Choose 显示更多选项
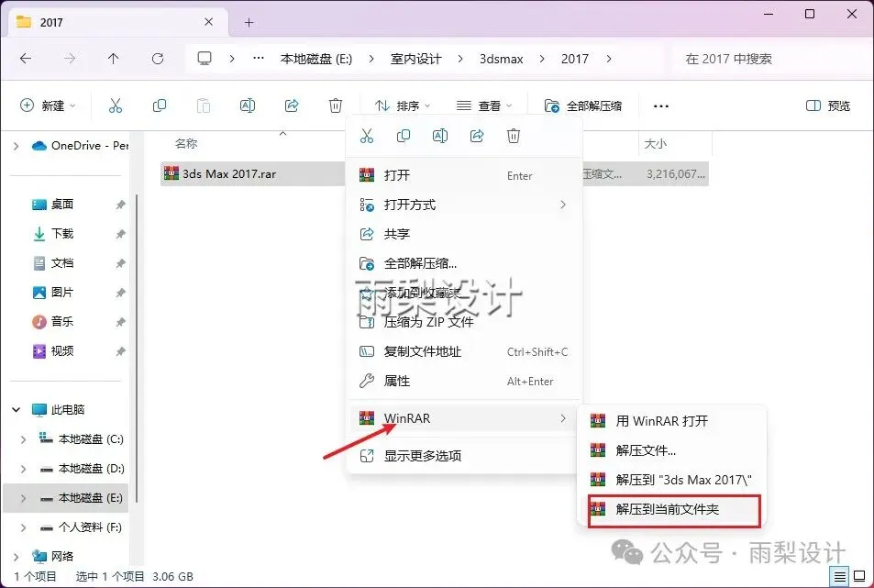 [x=464, y=456]
